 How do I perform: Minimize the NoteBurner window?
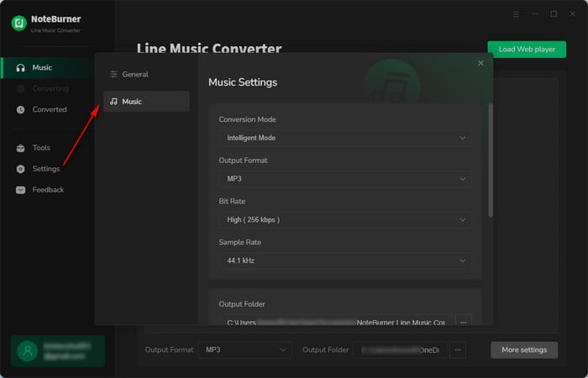coord(535,14)
